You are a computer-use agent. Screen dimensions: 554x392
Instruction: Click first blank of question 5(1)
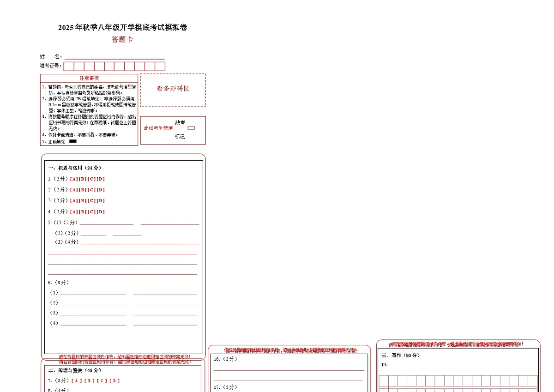(107, 223)
